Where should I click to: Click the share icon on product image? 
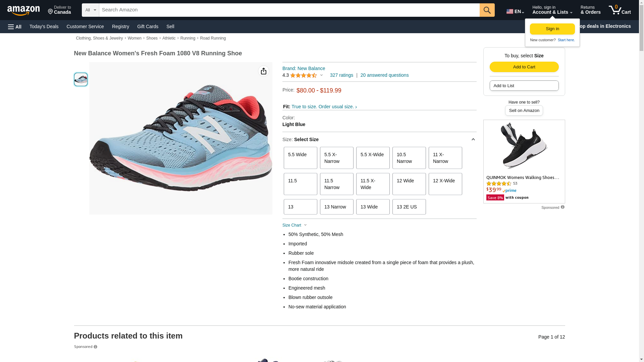pos(264,71)
